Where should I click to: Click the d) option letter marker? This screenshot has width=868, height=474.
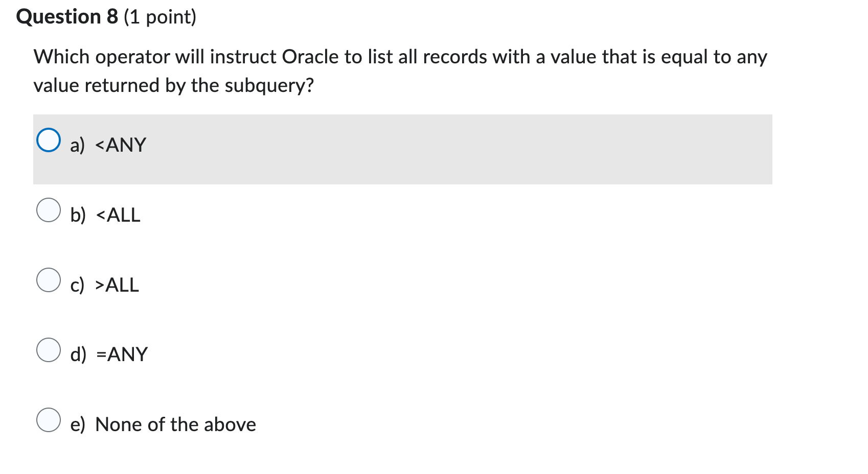pos(78,354)
